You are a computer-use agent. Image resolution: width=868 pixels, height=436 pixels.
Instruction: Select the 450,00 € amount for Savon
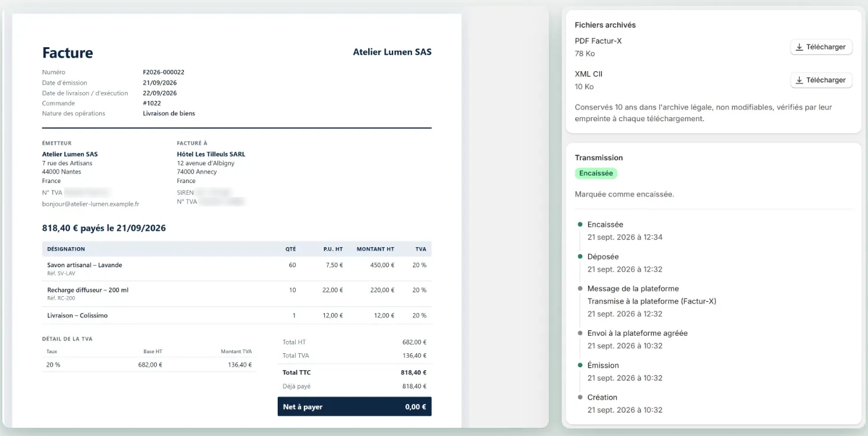coord(382,265)
